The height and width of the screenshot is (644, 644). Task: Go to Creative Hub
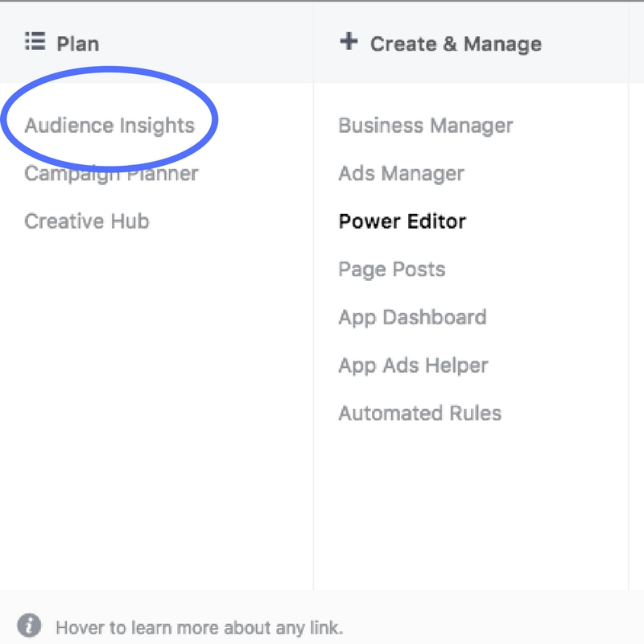click(x=87, y=221)
